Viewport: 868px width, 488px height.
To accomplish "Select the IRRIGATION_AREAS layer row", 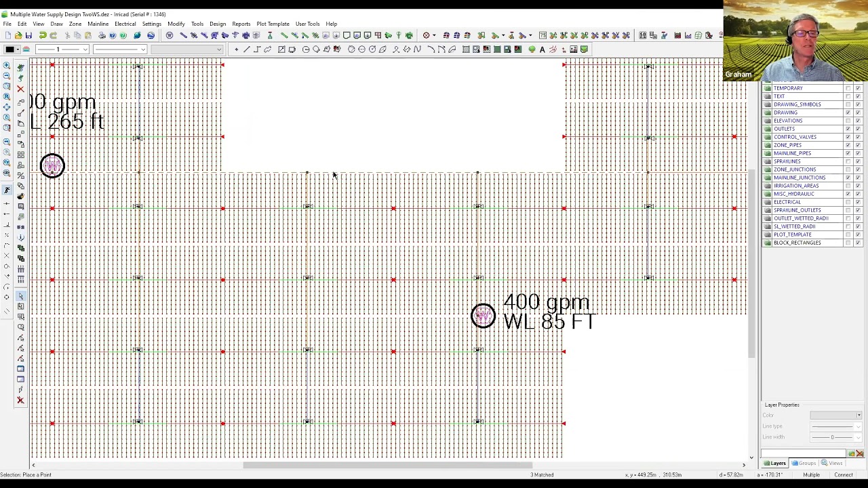I will 796,186.
